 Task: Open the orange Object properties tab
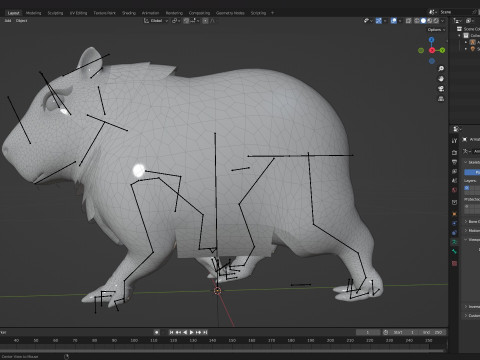click(x=454, y=214)
